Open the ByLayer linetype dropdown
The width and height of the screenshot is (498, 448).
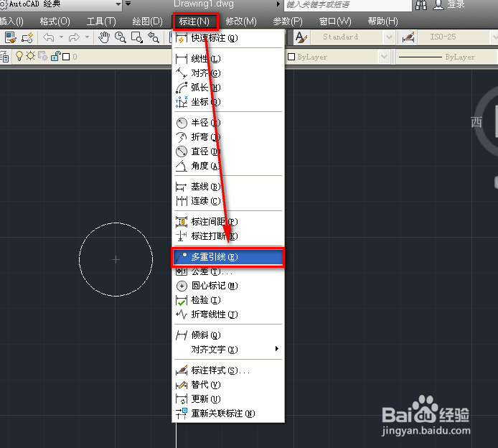pos(447,57)
